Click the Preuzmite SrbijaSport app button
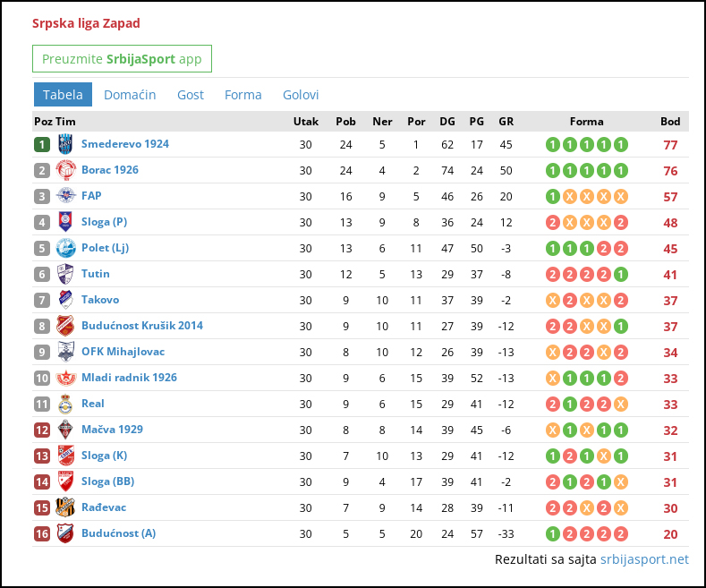The height and width of the screenshot is (588, 706). click(122, 58)
